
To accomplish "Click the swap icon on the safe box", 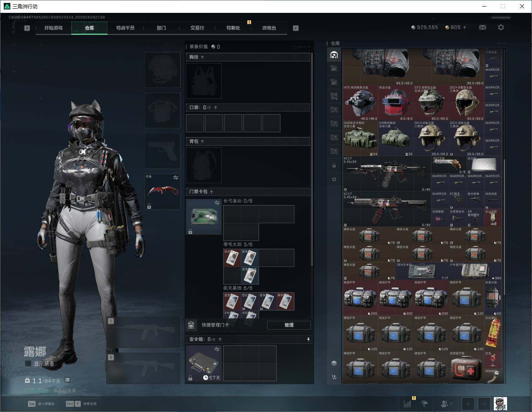I will pos(217,349).
